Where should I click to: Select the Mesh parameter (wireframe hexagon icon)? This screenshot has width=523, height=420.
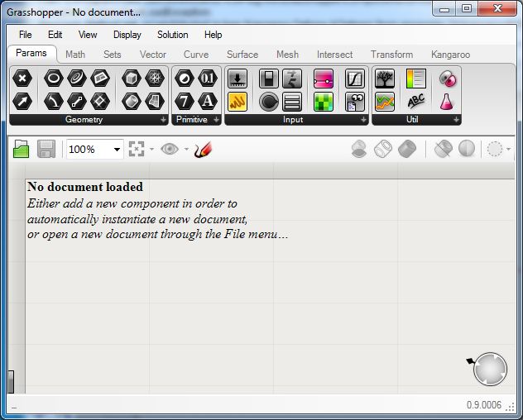155,79
